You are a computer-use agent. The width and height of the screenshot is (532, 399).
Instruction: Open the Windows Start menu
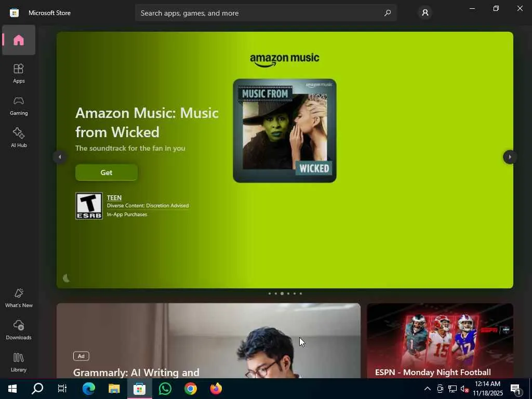click(x=12, y=389)
